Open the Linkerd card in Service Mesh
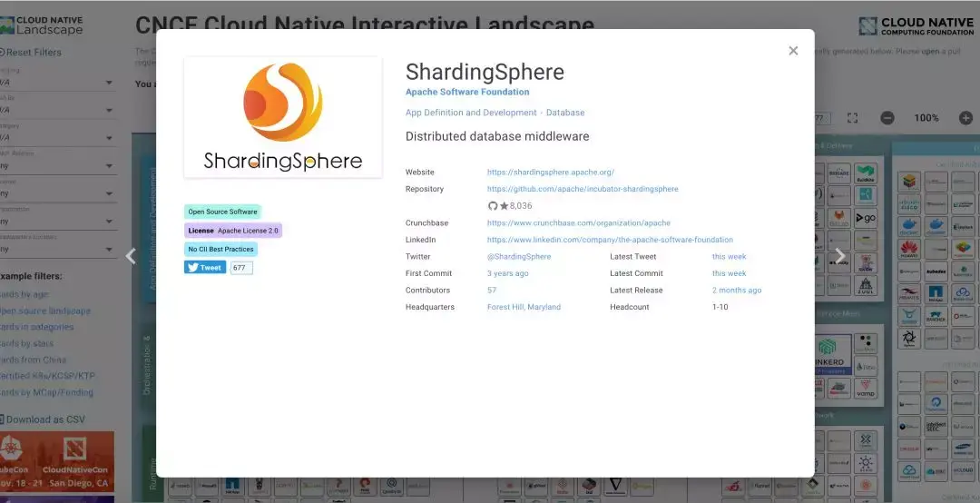Image resolution: width=980 pixels, height=503 pixels. click(832, 355)
